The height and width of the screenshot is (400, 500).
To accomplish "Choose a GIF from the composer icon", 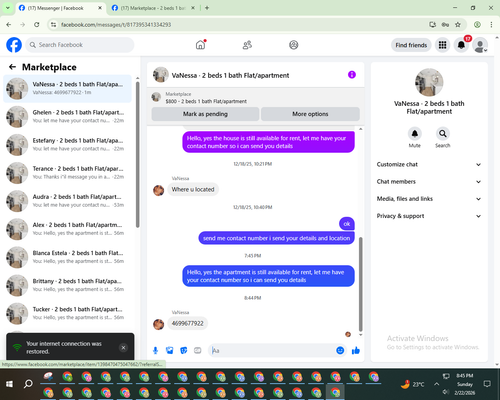I will 198,350.
